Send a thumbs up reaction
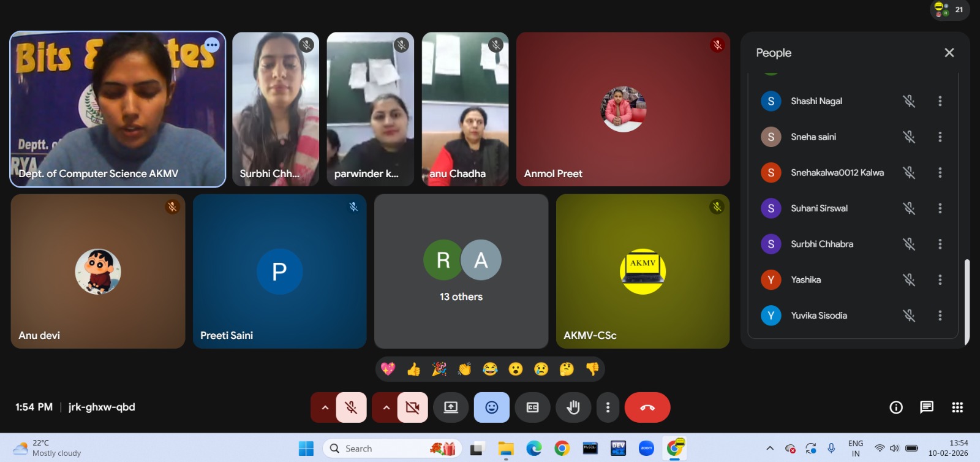Image resolution: width=980 pixels, height=462 pixels. [x=413, y=369]
